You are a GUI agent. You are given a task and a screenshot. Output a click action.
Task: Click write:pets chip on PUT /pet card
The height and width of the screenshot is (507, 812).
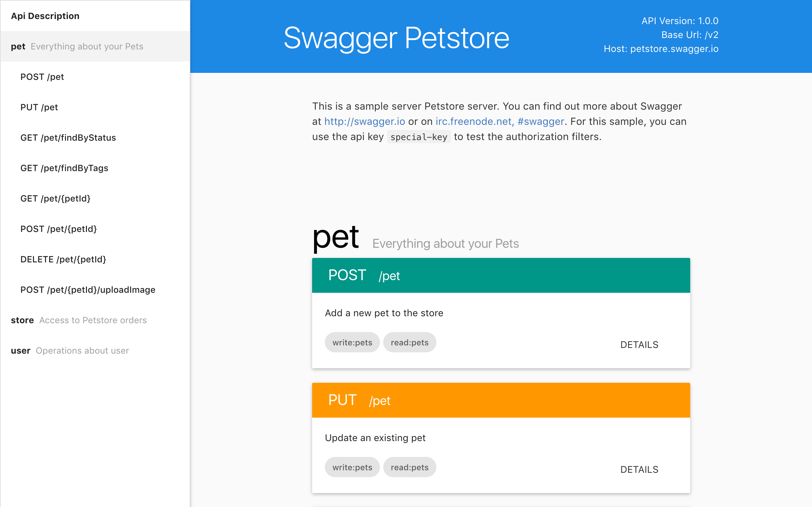352,467
